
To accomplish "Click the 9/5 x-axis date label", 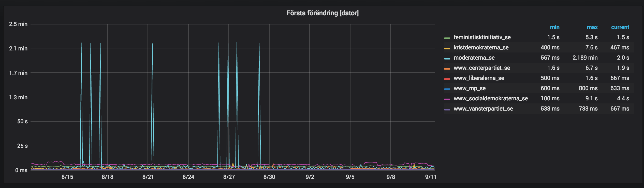I will coord(350,177).
